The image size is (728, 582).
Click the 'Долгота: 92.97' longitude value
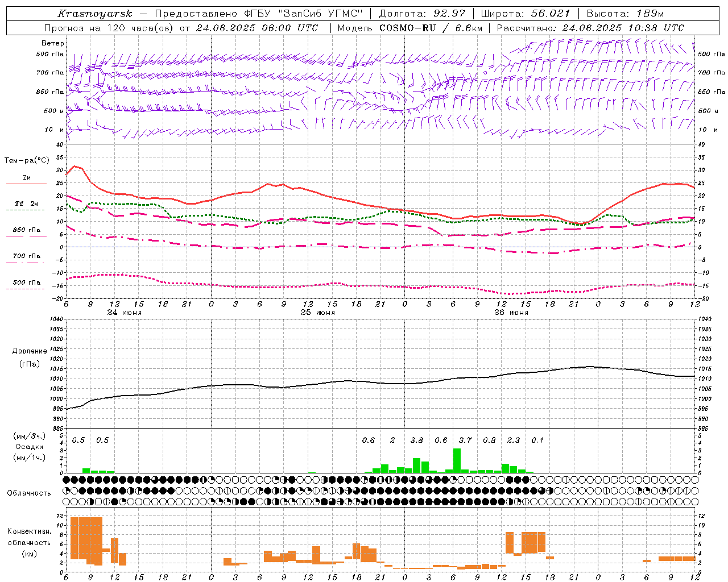pos(422,14)
